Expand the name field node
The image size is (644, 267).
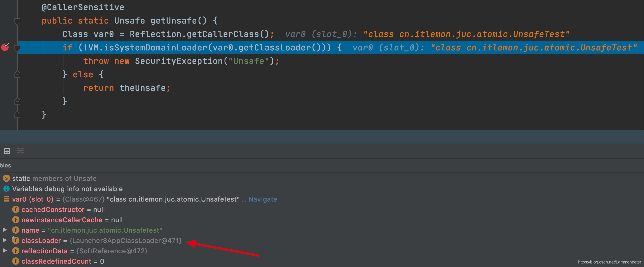pyautogui.click(x=4, y=230)
